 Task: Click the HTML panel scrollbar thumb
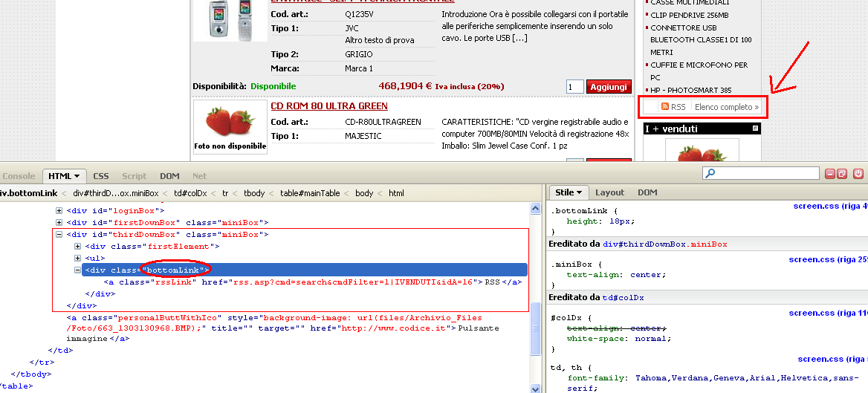coord(535,328)
